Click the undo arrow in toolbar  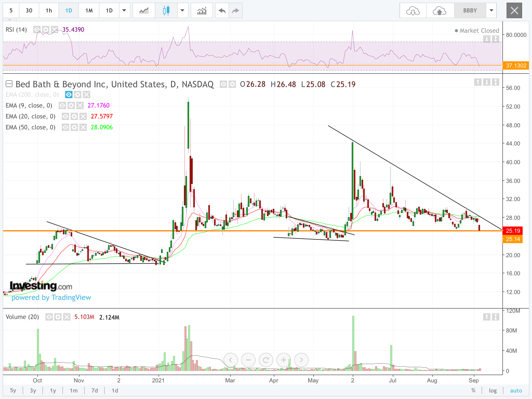(222, 11)
